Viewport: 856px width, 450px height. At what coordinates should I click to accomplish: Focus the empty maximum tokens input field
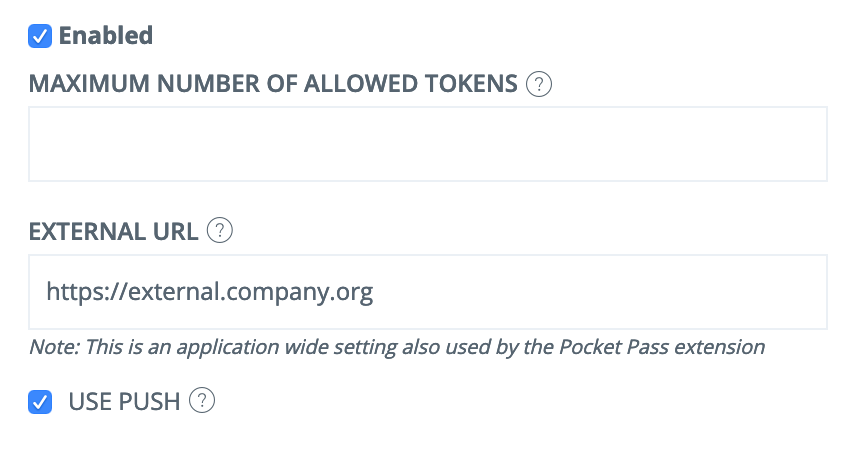tap(428, 144)
